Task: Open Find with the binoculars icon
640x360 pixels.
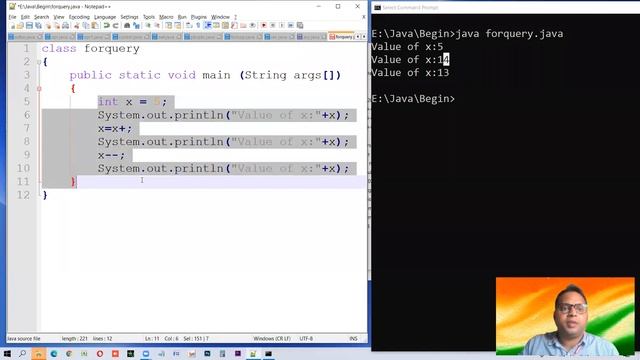Action: click(127, 25)
